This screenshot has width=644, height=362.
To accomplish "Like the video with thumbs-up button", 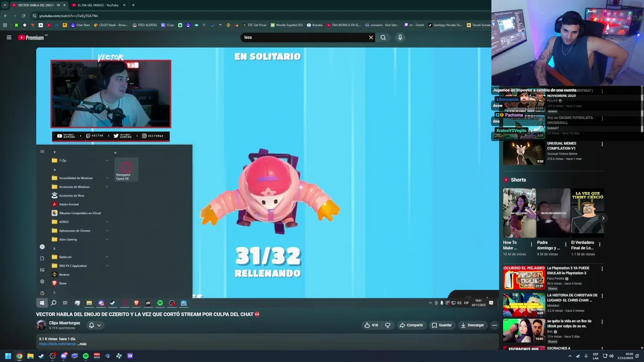I will coord(371,325).
